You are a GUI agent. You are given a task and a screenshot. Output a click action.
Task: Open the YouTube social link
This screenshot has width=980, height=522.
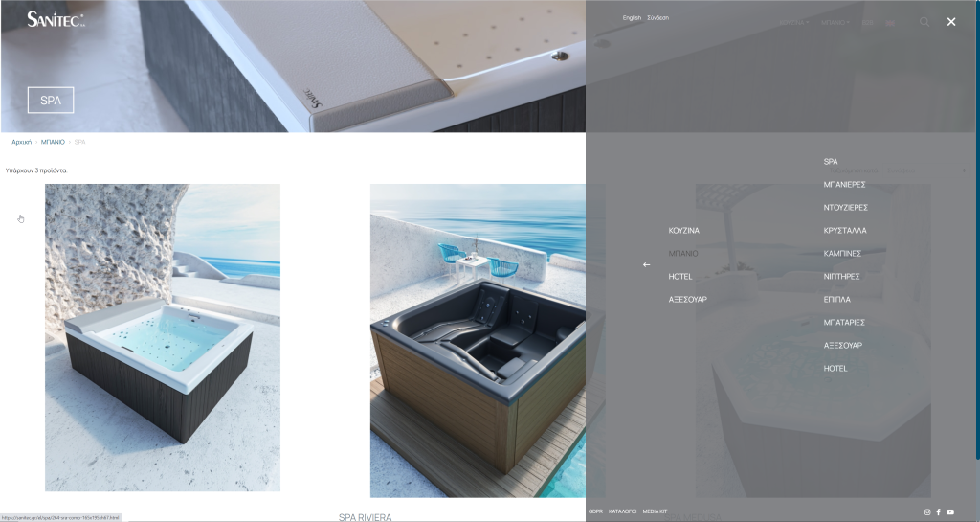pos(950,512)
